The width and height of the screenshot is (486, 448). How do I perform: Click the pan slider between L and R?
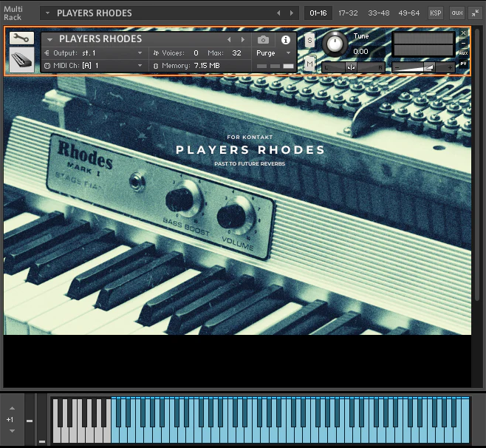click(x=353, y=67)
